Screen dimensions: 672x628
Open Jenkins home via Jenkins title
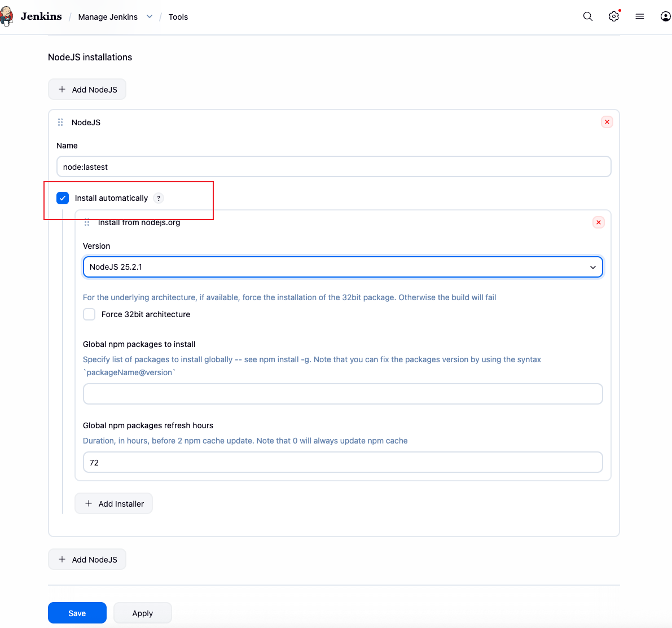41,16
